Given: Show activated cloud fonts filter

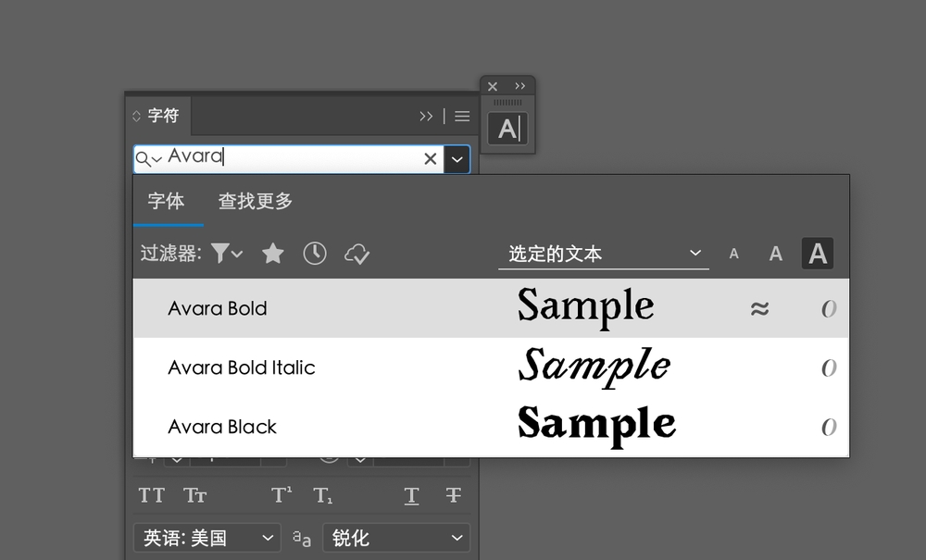Looking at the screenshot, I should (x=357, y=254).
